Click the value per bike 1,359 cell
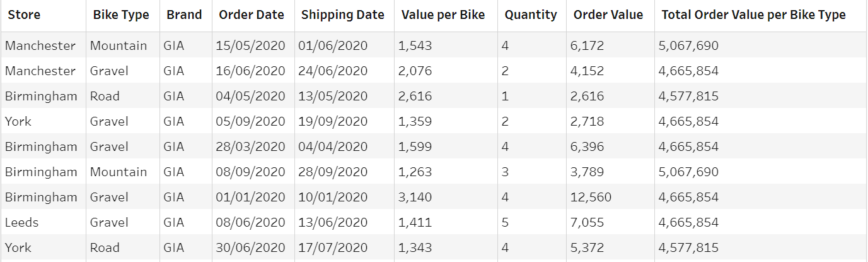 click(x=415, y=121)
